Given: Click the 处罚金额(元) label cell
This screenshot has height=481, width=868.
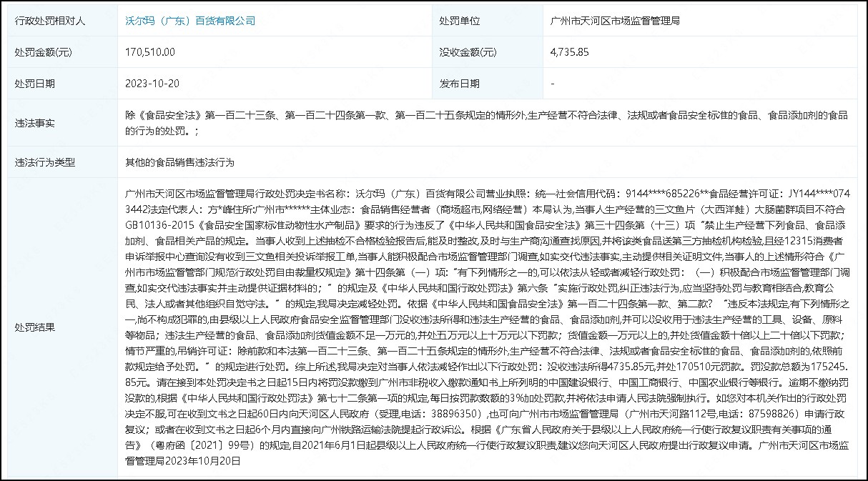Looking at the screenshot, I should click(x=44, y=52).
